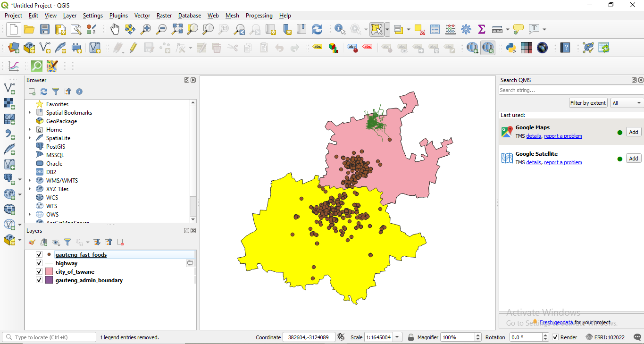This screenshot has height=344, width=644.
Task: Refresh the Browser panel
Action: 44,92
